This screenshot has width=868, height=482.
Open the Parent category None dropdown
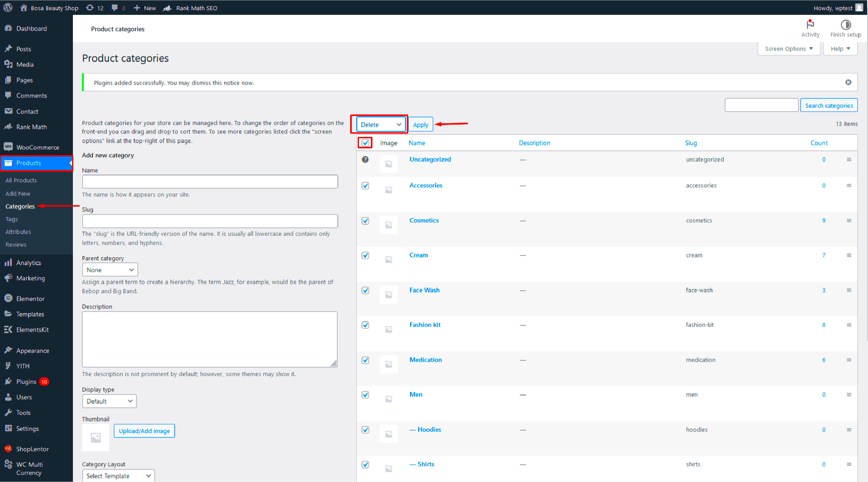pos(110,270)
